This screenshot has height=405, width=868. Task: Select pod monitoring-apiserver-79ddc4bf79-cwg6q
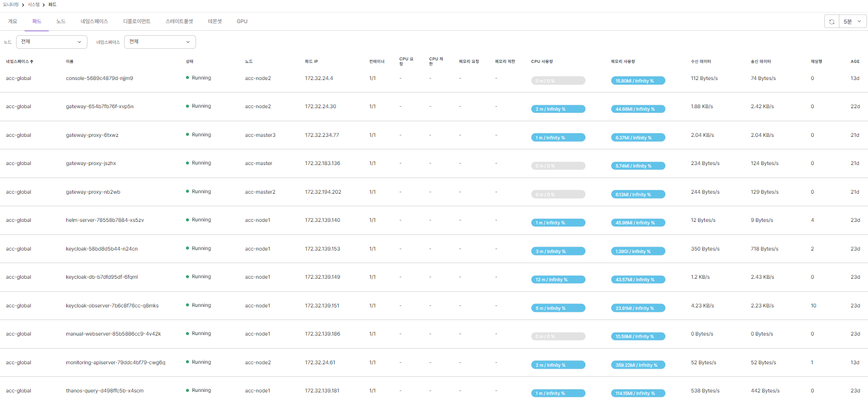click(115, 362)
